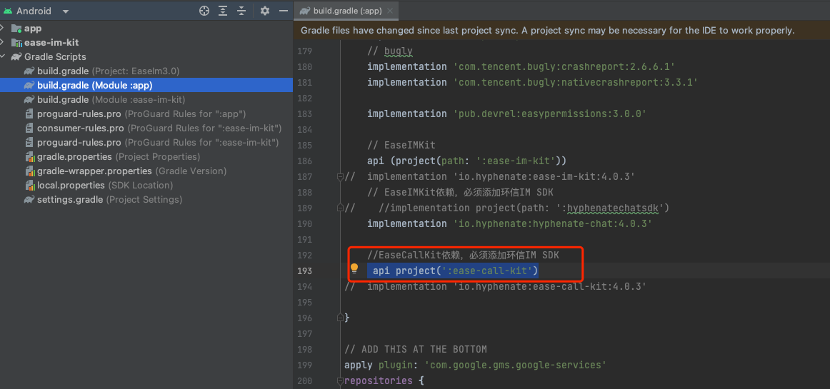Expand the app module node
Viewport: 830px width, 390px height.
[3, 28]
